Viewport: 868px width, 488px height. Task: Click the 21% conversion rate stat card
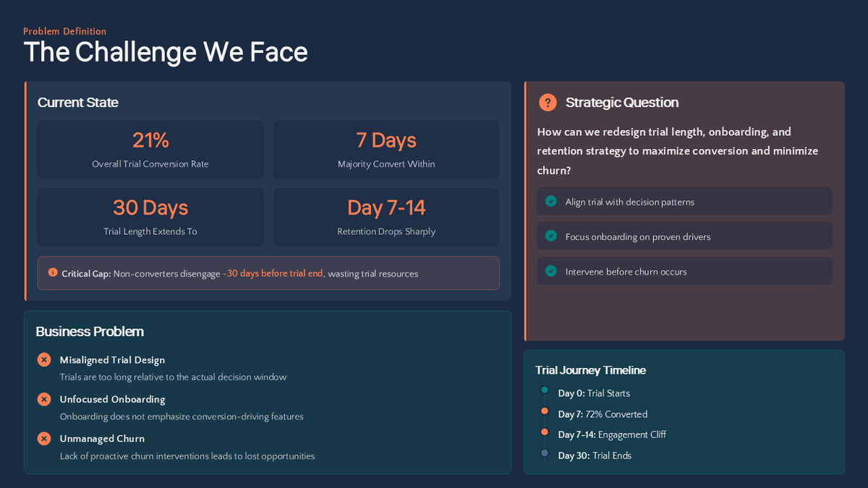click(x=150, y=149)
